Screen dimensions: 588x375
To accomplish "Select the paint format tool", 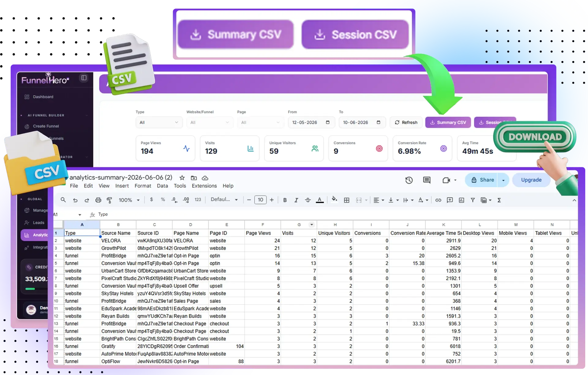I will point(109,200).
